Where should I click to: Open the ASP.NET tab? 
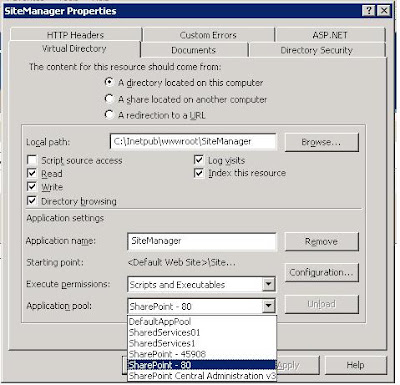pyautogui.click(x=330, y=35)
